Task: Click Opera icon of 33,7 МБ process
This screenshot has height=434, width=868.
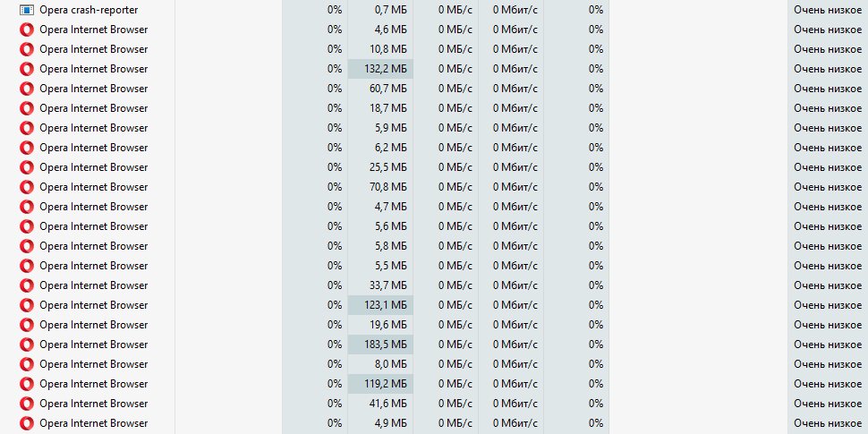Action: pyautogui.click(x=27, y=285)
